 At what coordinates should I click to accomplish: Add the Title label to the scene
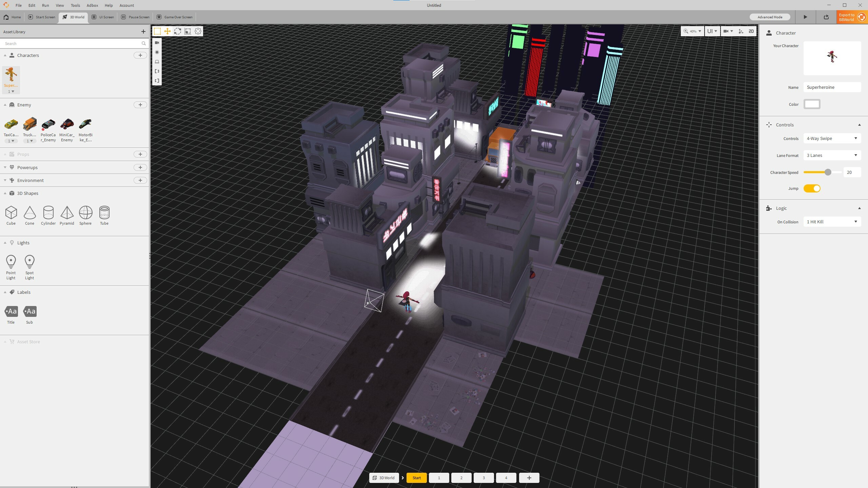[x=11, y=311]
